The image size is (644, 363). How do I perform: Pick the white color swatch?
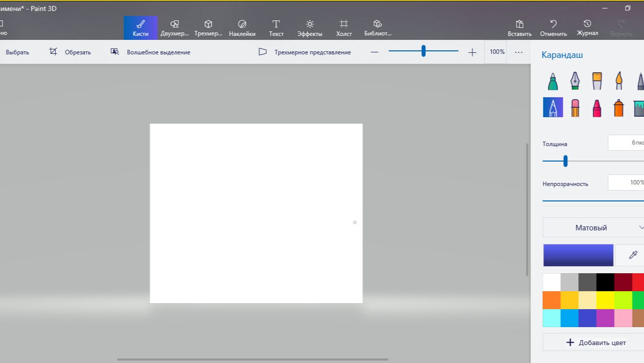pos(551,282)
